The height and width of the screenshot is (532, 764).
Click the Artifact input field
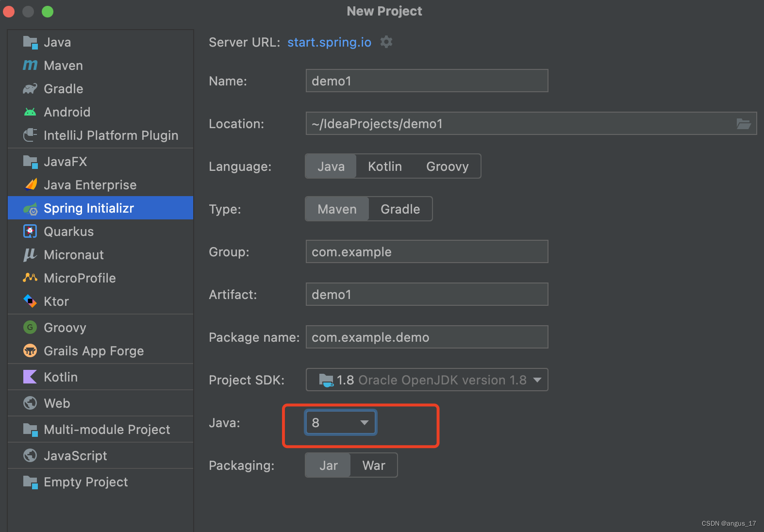point(427,294)
